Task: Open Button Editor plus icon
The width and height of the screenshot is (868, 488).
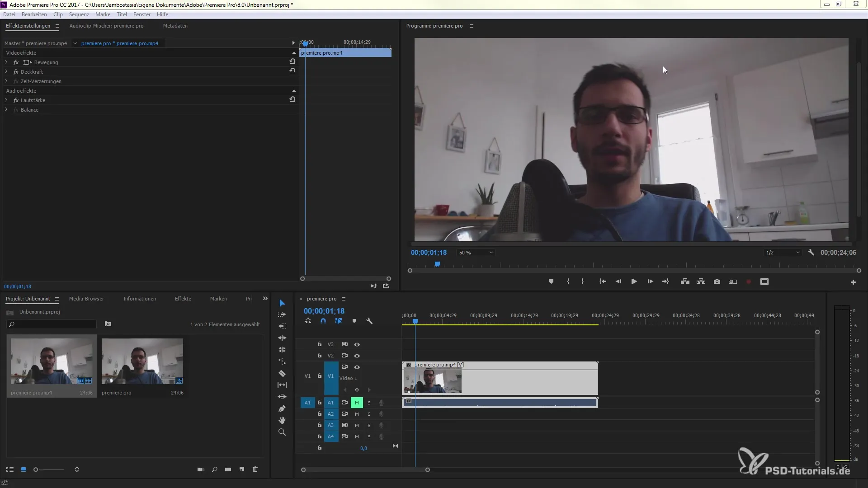Action: (x=853, y=282)
